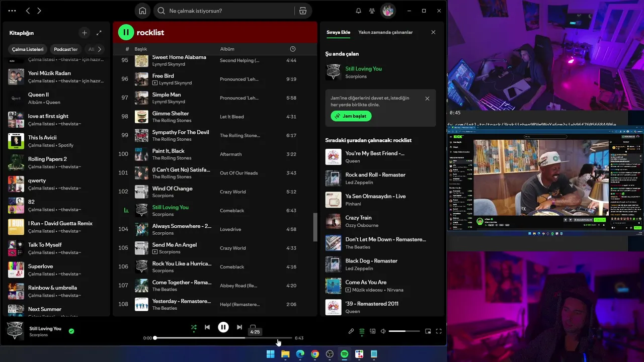Switch to Yakın zamanda çalınanlar tab
This screenshot has width=644, height=362.
385,32
